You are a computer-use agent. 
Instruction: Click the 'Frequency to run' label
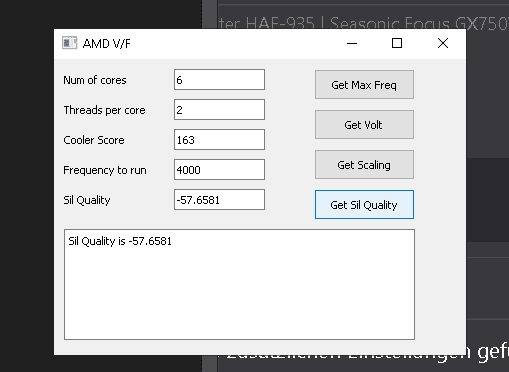tap(105, 170)
